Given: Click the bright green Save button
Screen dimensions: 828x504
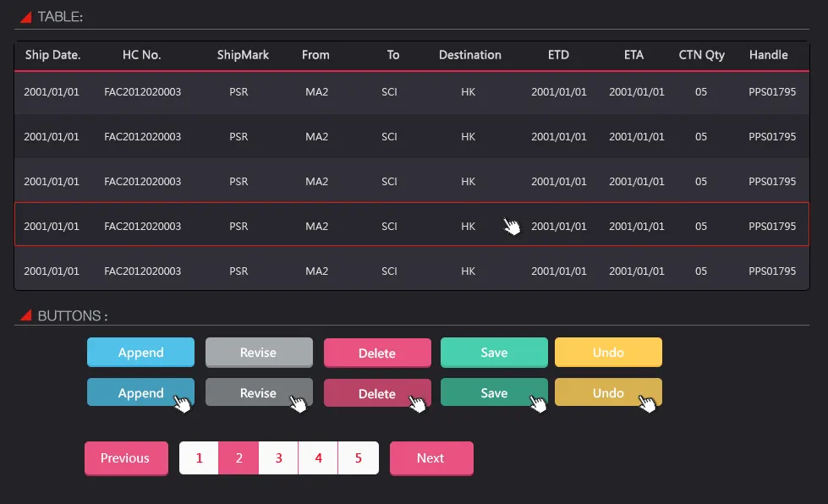Looking at the screenshot, I should (494, 352).
